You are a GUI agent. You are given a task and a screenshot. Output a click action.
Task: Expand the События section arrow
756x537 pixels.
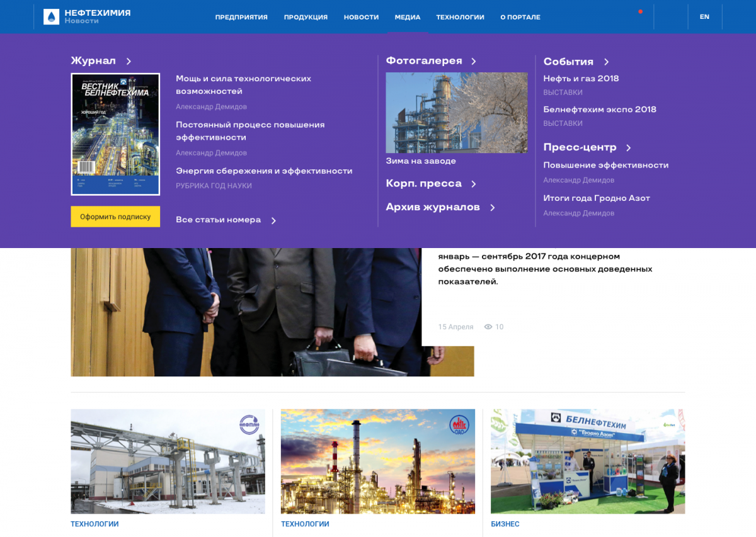(606, 62)
